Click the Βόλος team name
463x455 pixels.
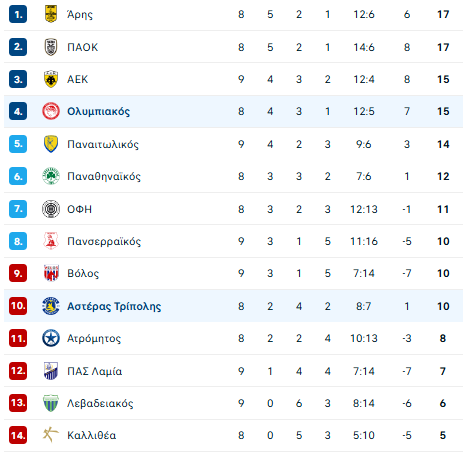tap(83, 274)
